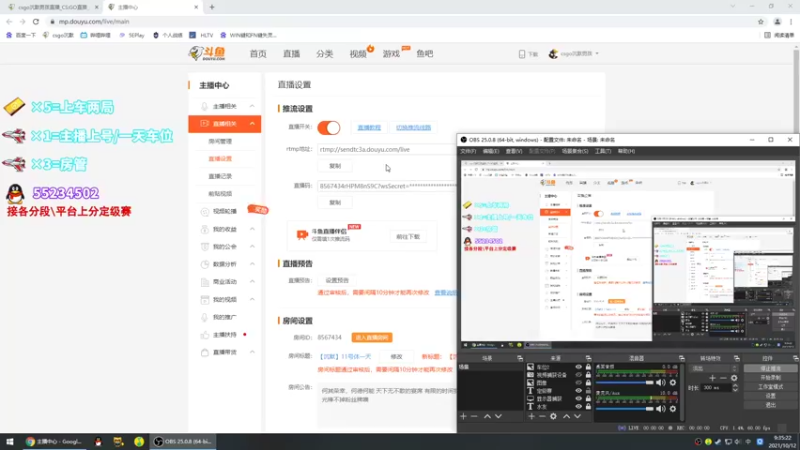Viewport: 800px width, 450px height.
Task: Move scene down with the down arrow
Action: (498, 416)
